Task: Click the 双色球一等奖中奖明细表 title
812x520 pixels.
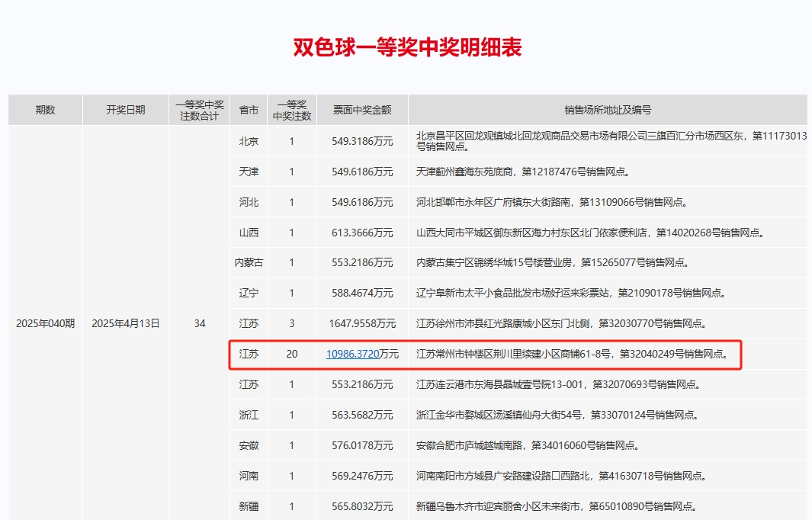Action: click(x=407, y=47)
